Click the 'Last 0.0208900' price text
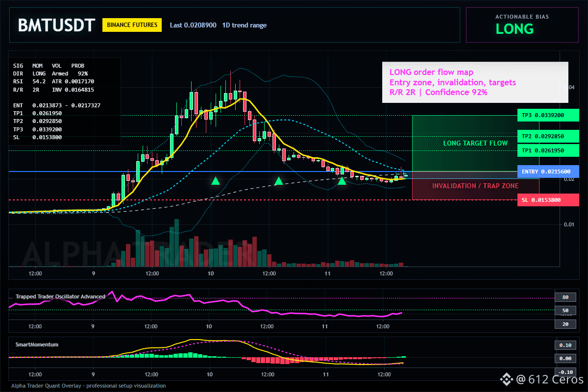This screenshot has height=392, width=588. coord(193,25)
